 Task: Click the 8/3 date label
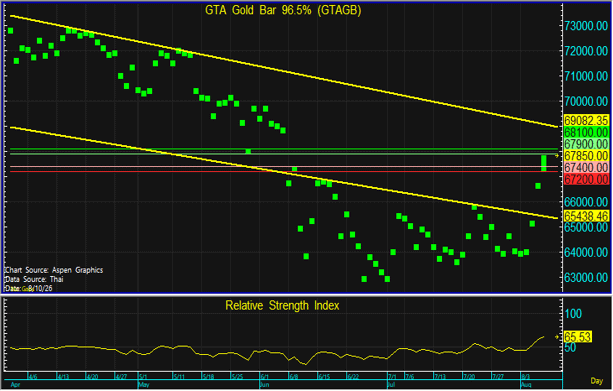point(526,377)
